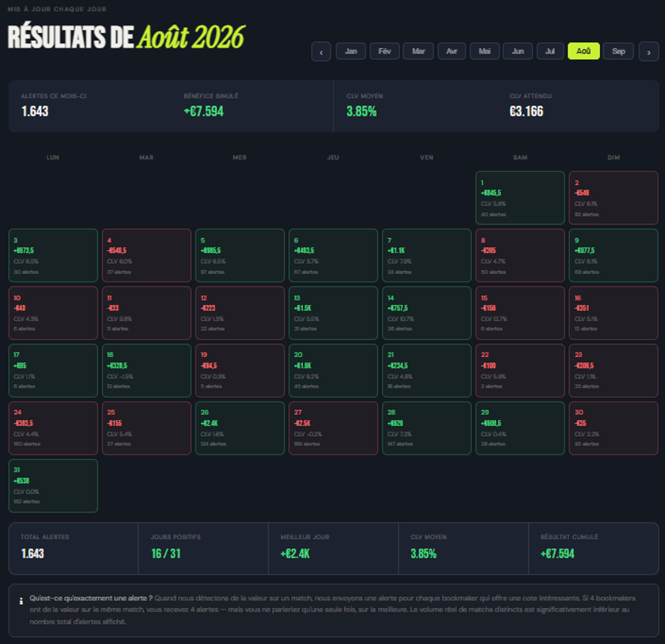Select the Jan month tab
The image size is (665, 644).
(351, 51)
